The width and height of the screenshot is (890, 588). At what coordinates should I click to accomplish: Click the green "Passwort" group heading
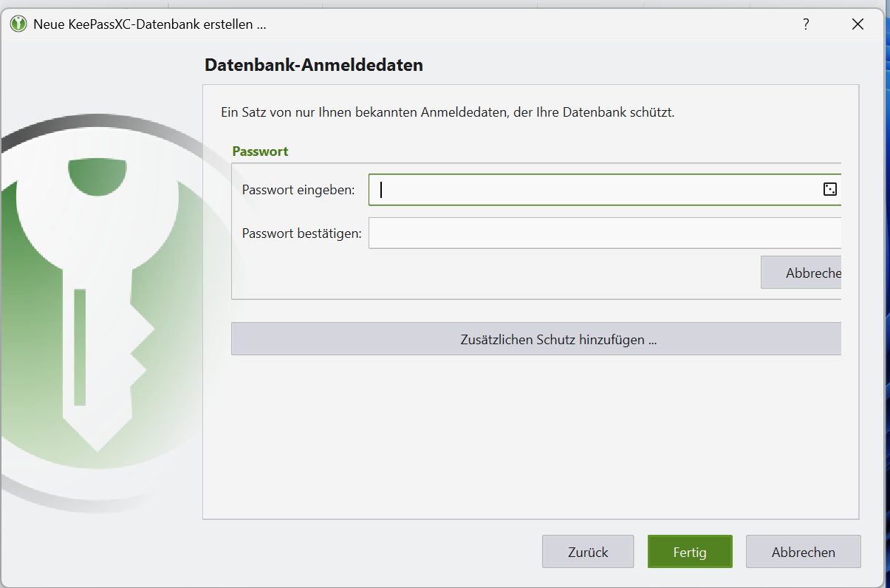point(260,151)
